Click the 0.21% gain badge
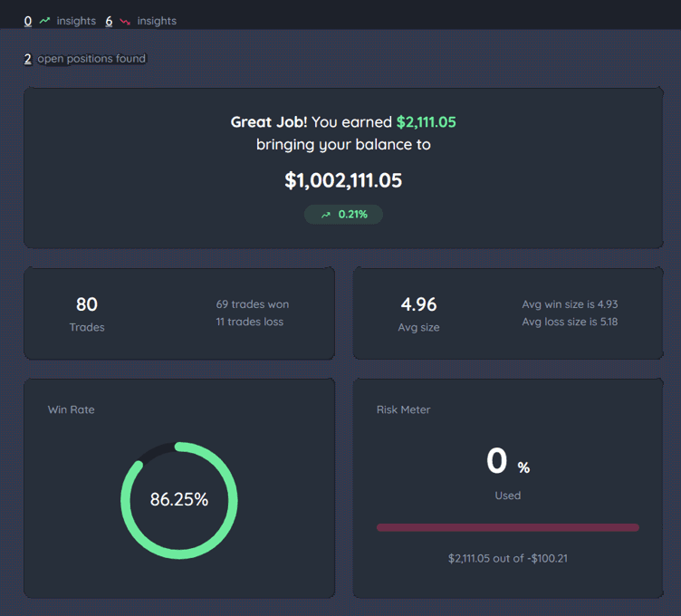This screenshot has width=681, height=616. [x=343, y=215]
